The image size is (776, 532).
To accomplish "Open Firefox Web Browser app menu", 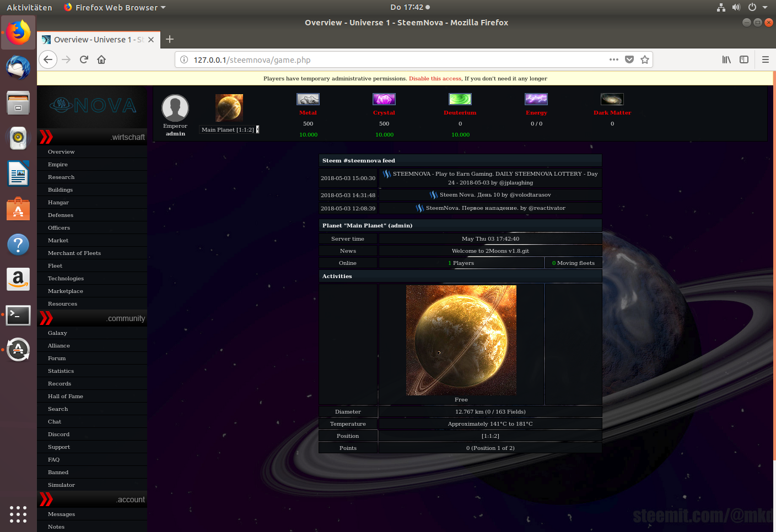I will point(115,7).
